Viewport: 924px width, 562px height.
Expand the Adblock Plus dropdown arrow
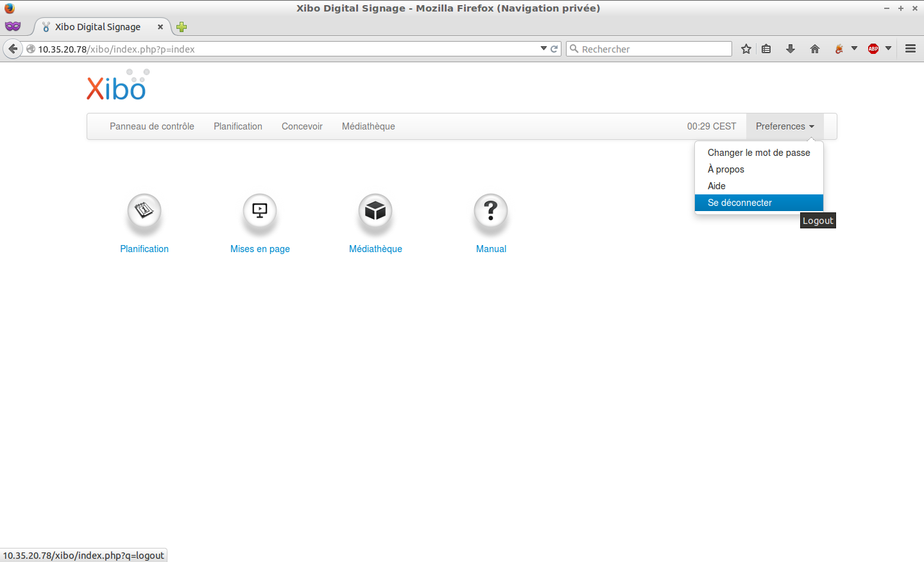click(888, 49)
